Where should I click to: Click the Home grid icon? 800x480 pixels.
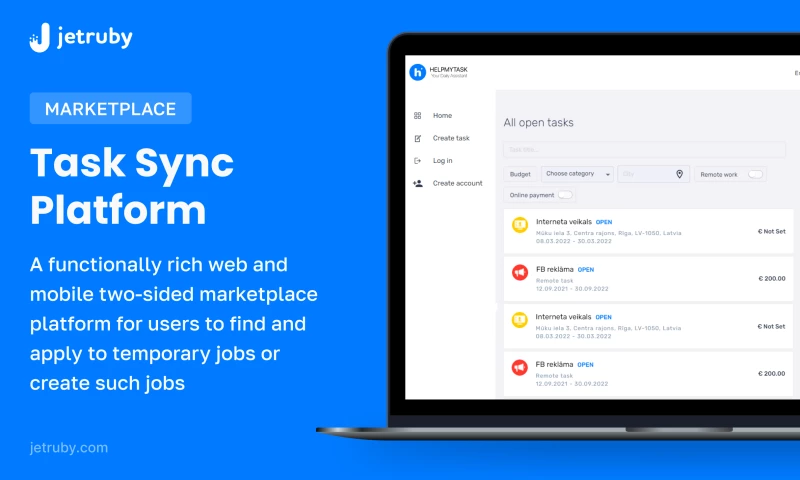point(417,116)
